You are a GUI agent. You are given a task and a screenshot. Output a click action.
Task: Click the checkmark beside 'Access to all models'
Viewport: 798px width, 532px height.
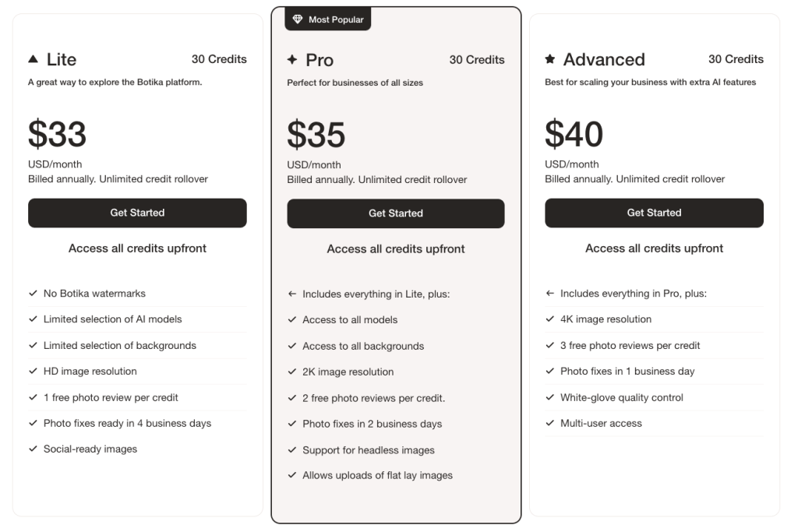[292, 319]
